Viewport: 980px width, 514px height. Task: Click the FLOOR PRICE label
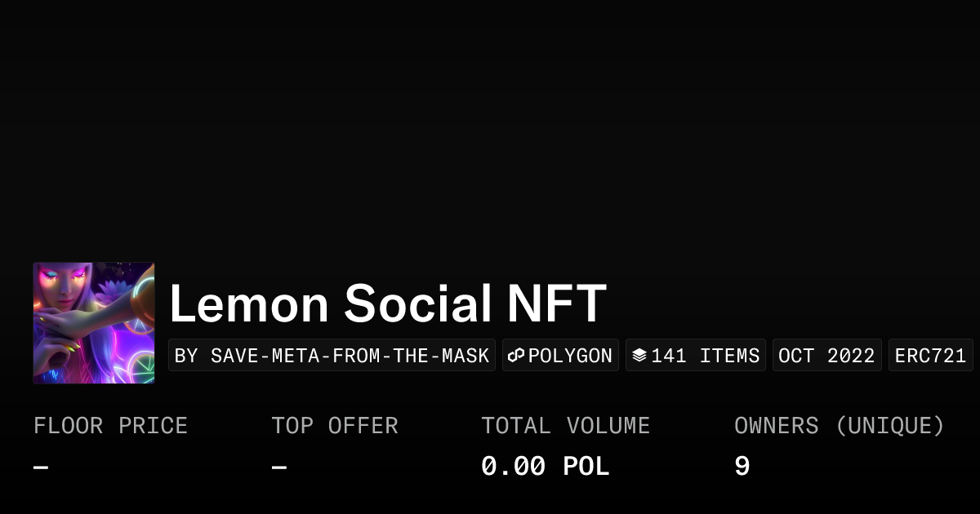tap(110, 426)
